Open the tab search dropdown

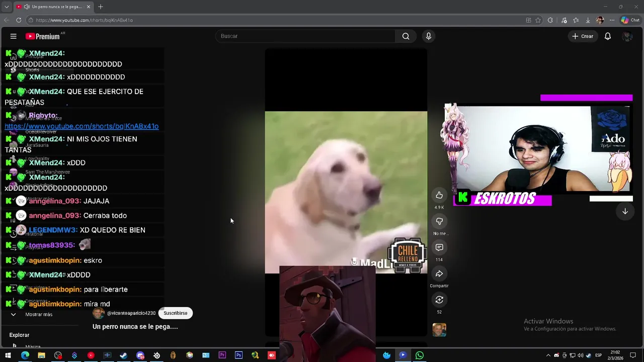coord(6,7)
